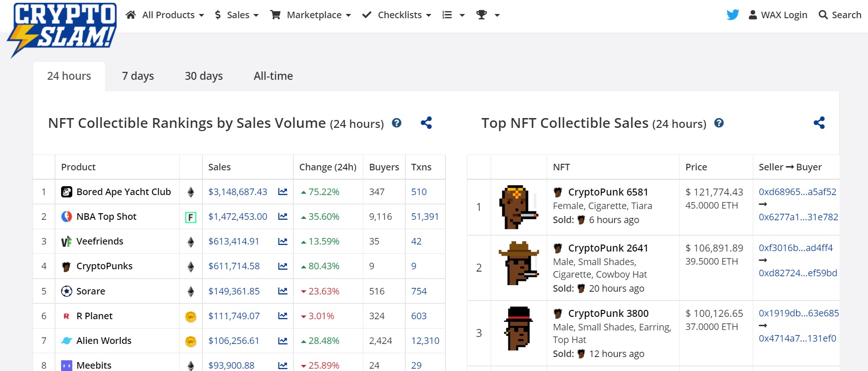Image resolution: width=868 pixels, height=371 pixels.
Task: Switch to the 30 days tab
Action: (204, 76)
